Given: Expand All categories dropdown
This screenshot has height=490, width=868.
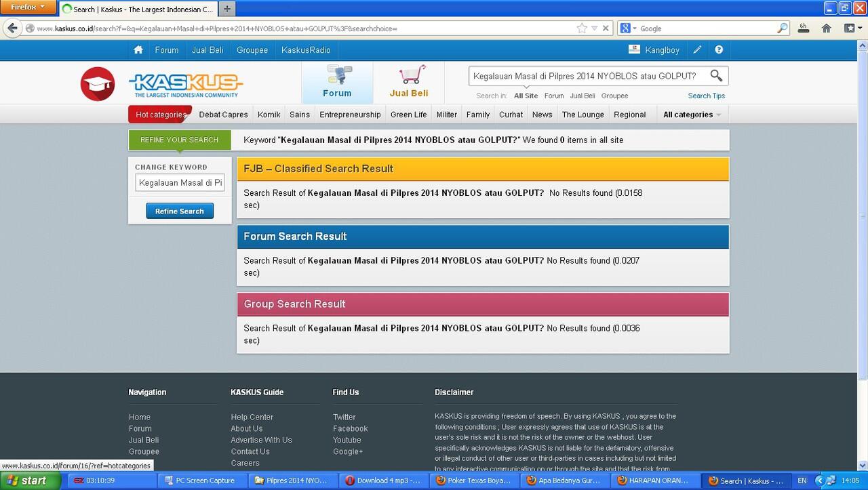Looking at the screenshot, I should click(x=692, y=115).
